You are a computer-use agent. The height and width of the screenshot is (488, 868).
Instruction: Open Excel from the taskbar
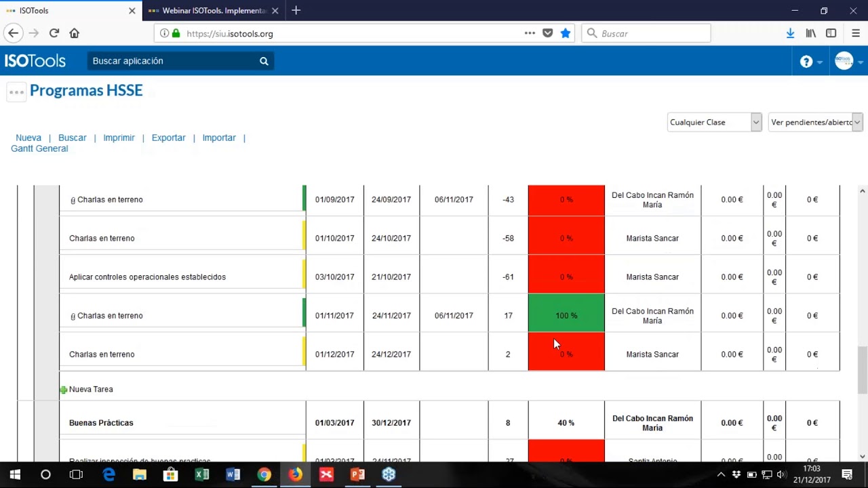pos(202,474)
